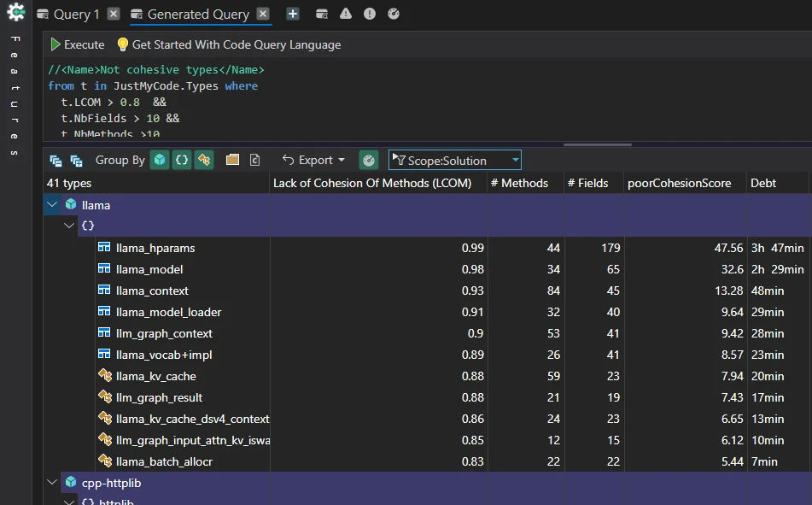812x505 pixels.
Task: Sort by Debt column header
Action: [777, 183]
